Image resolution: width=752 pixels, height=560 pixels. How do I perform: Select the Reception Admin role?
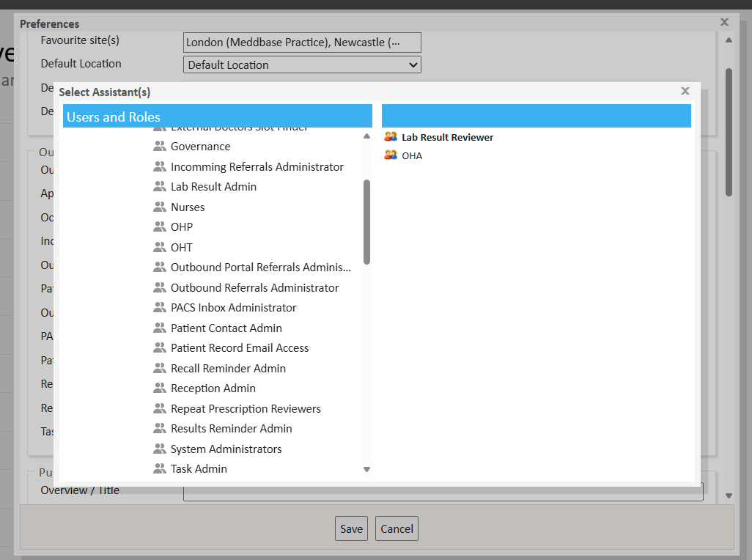(x=213, y=388)
